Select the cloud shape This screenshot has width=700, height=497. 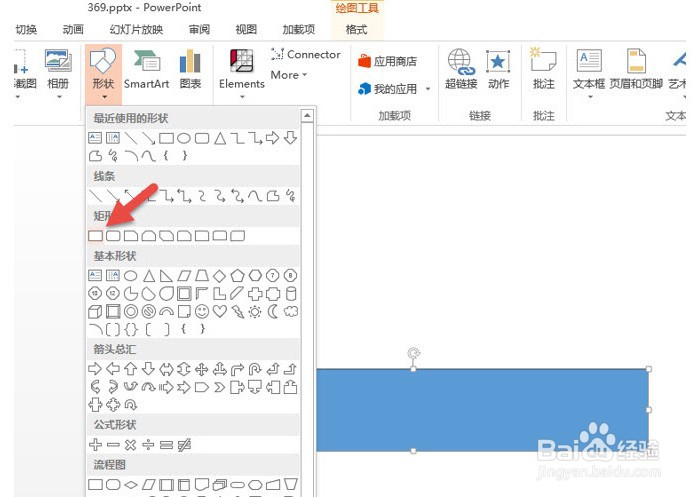[x=291, y=311]
